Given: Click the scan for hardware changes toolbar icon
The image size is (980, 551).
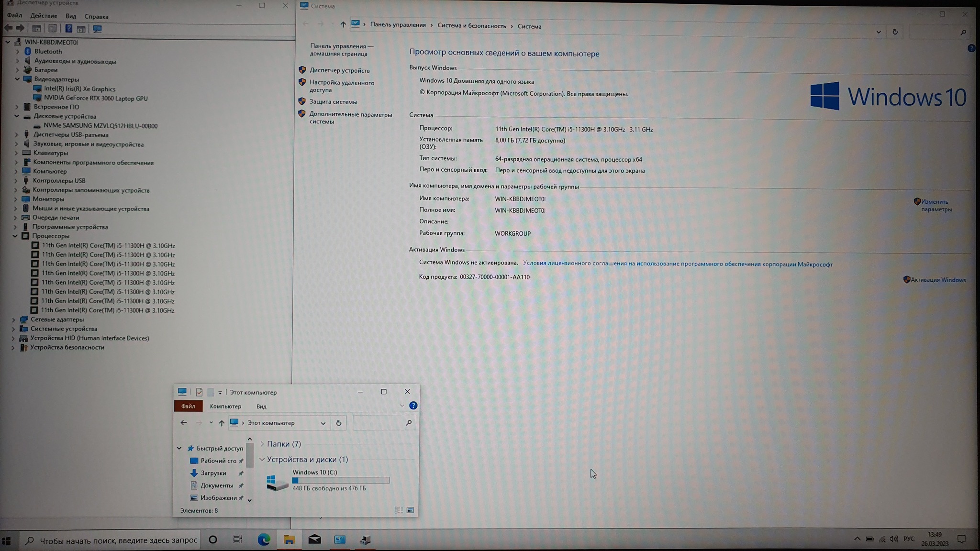Looking at the screenshot, I should pyautogui.click(x=97, y=29).
